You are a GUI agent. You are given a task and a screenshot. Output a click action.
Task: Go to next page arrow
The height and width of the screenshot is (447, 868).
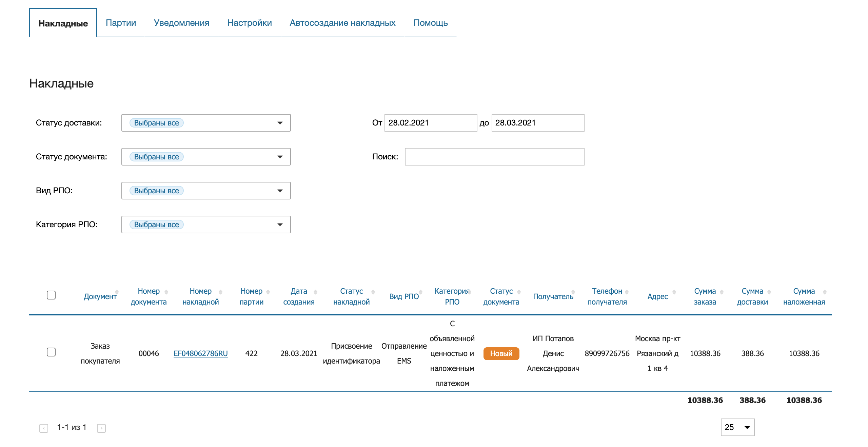(101, 428)
